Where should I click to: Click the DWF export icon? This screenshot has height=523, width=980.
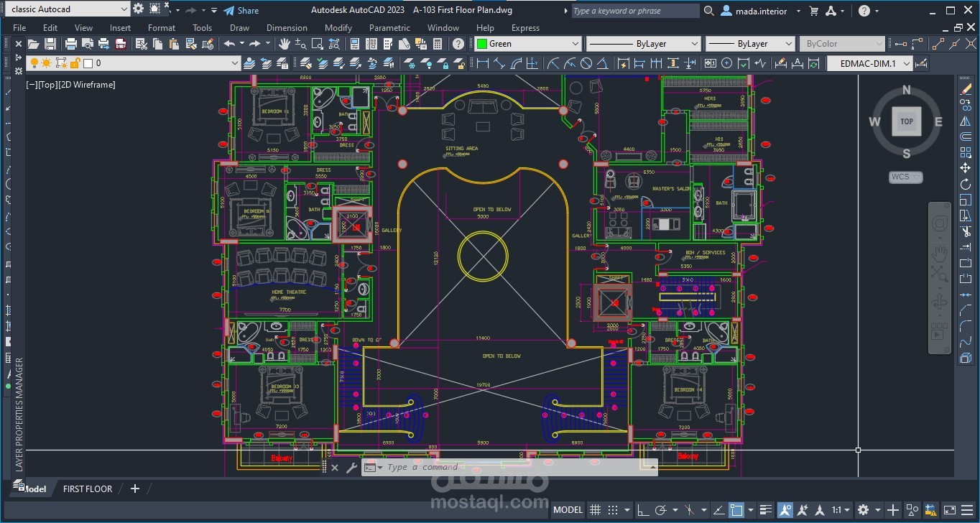tap(121, 44)
